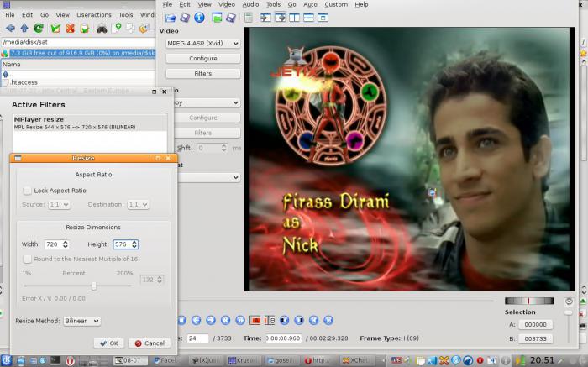
Task: Click OK in Resize dialog
Action: tap(109, 343)
